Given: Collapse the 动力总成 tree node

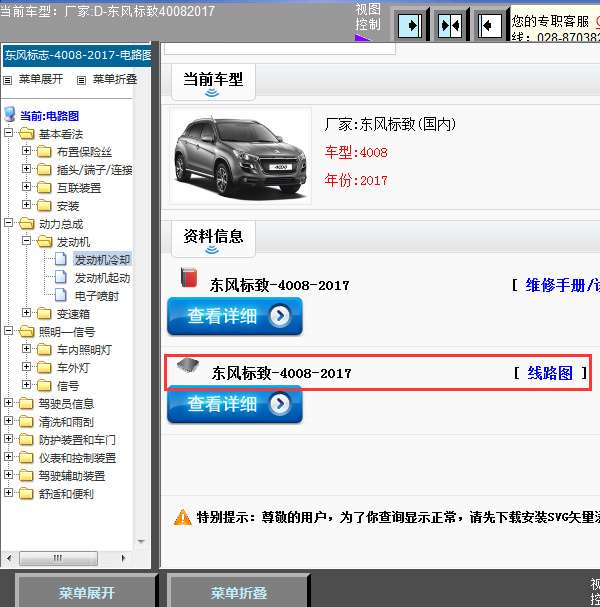Looking at the screenshot, I should click(8, 223).
